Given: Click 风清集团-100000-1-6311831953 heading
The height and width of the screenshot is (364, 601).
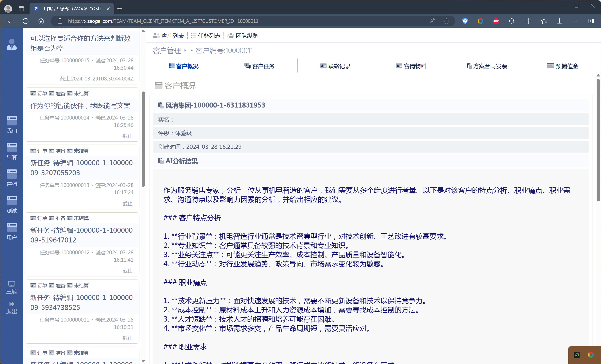Looking at the screenshot, I should coord(215,105).
